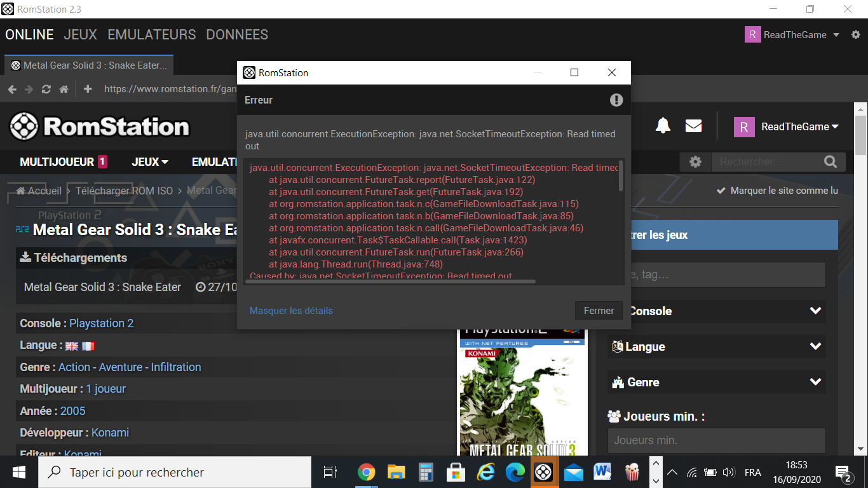Screen dimensions: 868x488
Task: Switch to the ONLINE tab
Action: pos(29,35)
